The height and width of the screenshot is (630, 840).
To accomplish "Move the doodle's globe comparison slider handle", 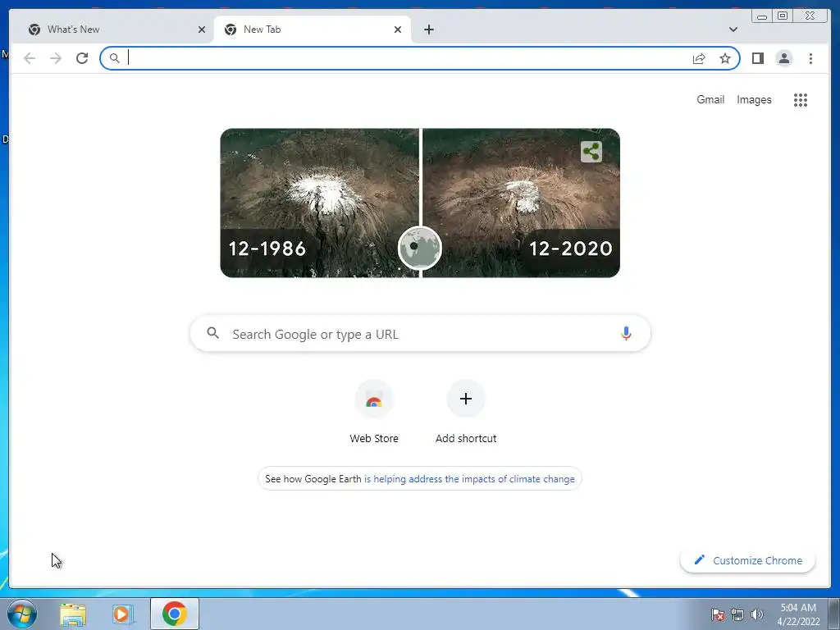I will (419, 248).
